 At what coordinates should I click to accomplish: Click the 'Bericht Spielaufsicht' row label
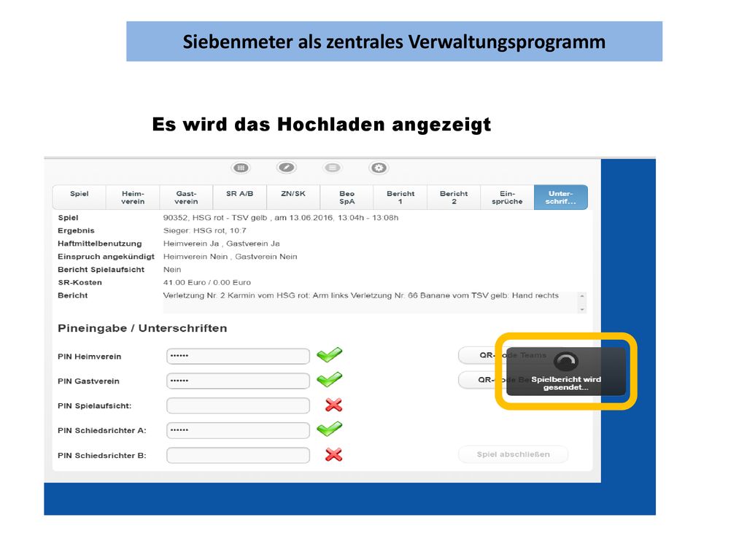coord(101,270)
